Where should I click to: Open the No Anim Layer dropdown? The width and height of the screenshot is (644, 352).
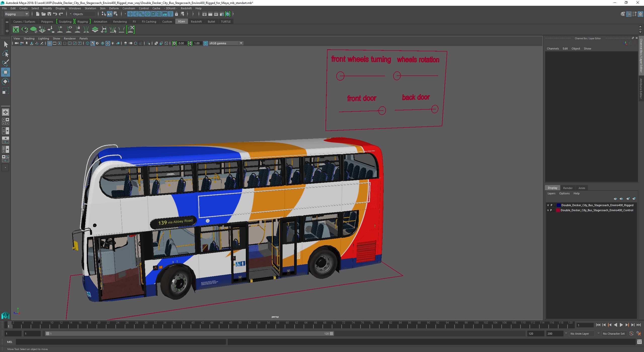click(582, 334)
